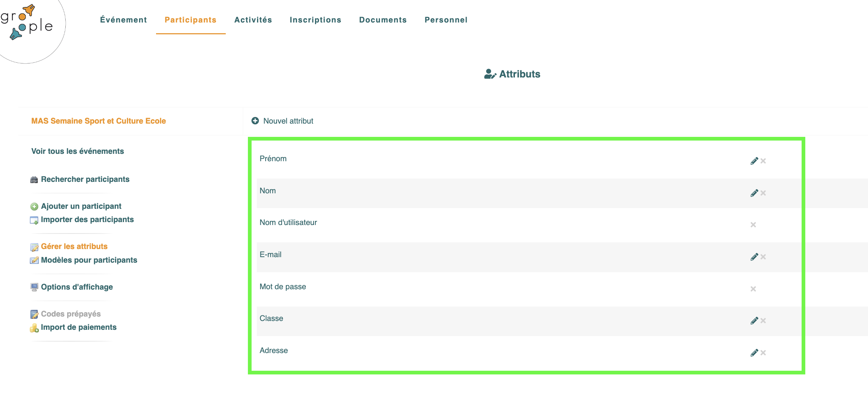This screenshot has width=868, height=408.
Task: Delete the E-mail attribute
Action: [763, 257]
